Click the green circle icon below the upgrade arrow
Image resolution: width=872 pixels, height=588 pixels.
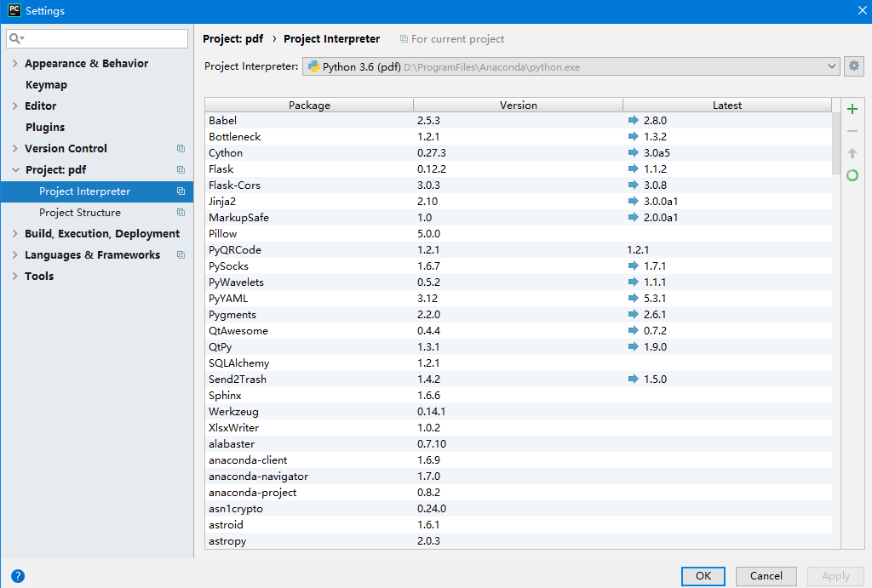click(x=852, y=174)
